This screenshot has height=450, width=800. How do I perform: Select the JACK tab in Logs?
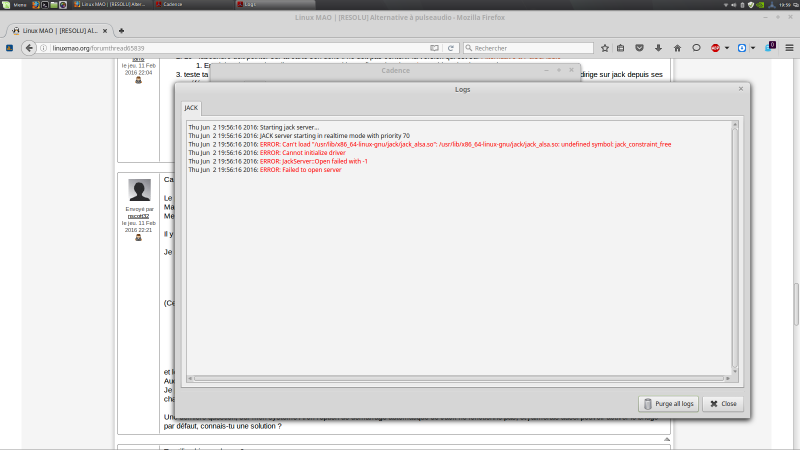pyautogui.click(x=191, y=108)
